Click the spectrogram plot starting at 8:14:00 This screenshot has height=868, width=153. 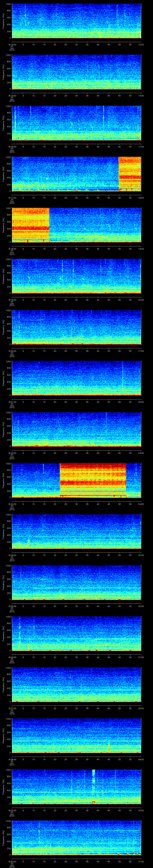coord(76,21)
